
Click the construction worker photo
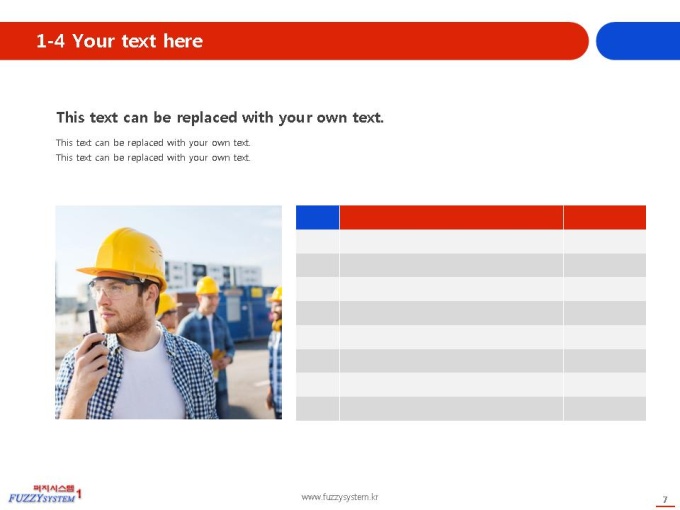click(x=168, y=312)
